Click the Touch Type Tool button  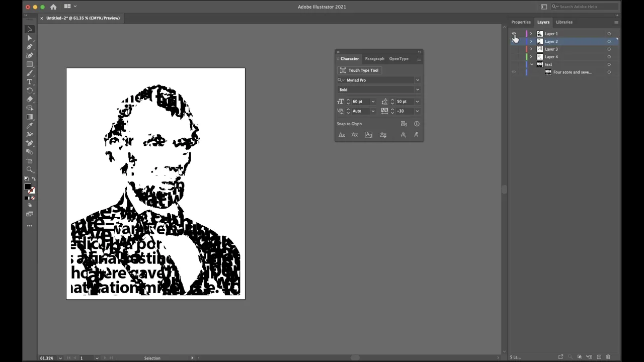coord(359,70)
